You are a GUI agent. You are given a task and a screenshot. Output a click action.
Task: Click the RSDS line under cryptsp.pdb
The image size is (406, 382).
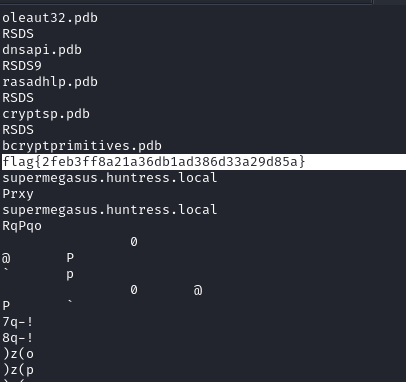click(x=18, y=130)
